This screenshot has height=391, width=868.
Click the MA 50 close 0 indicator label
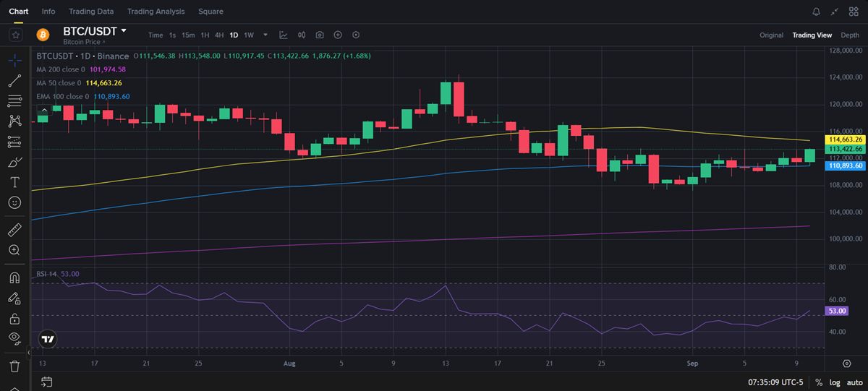[x=59, y=83]
